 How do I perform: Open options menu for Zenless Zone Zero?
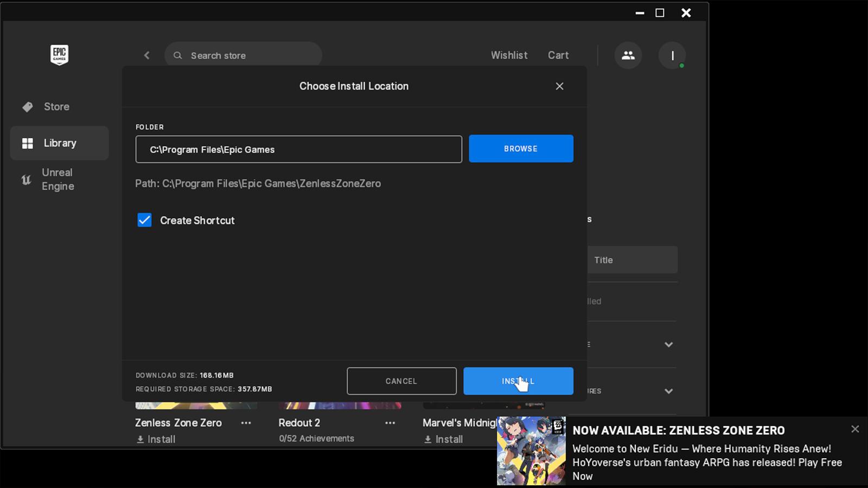[x=246, y=423]
